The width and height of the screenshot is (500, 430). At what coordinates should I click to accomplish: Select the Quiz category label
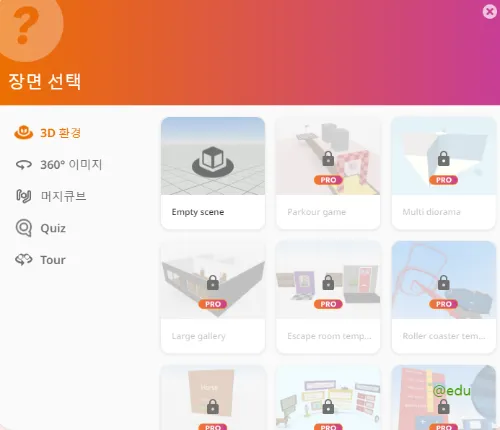pos(53,228)
